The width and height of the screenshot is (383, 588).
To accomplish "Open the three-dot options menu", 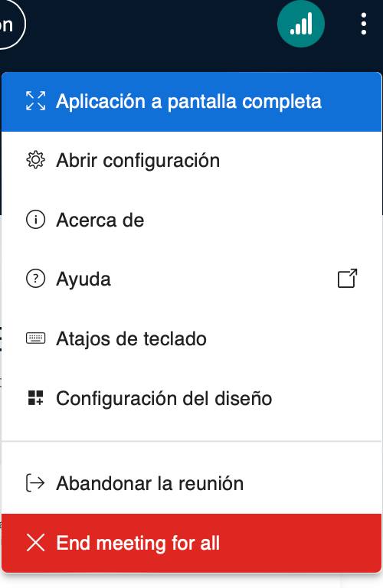I will [x=363, y=24].
